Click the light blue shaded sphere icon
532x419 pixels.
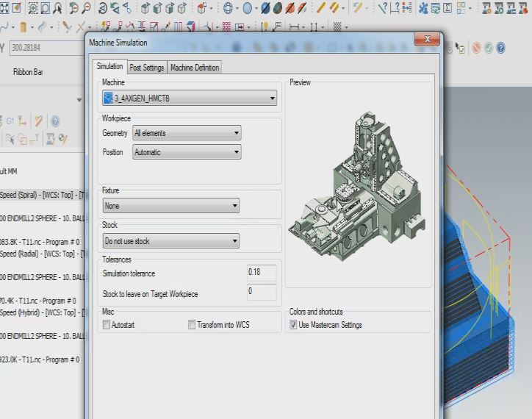click(248, 8)
